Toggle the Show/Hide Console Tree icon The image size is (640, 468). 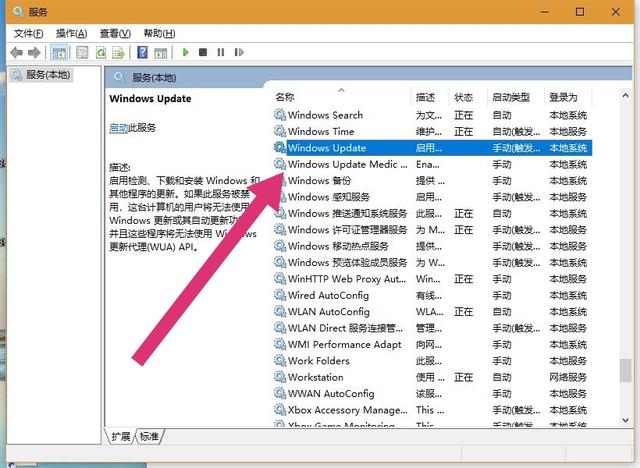point(59,53)
